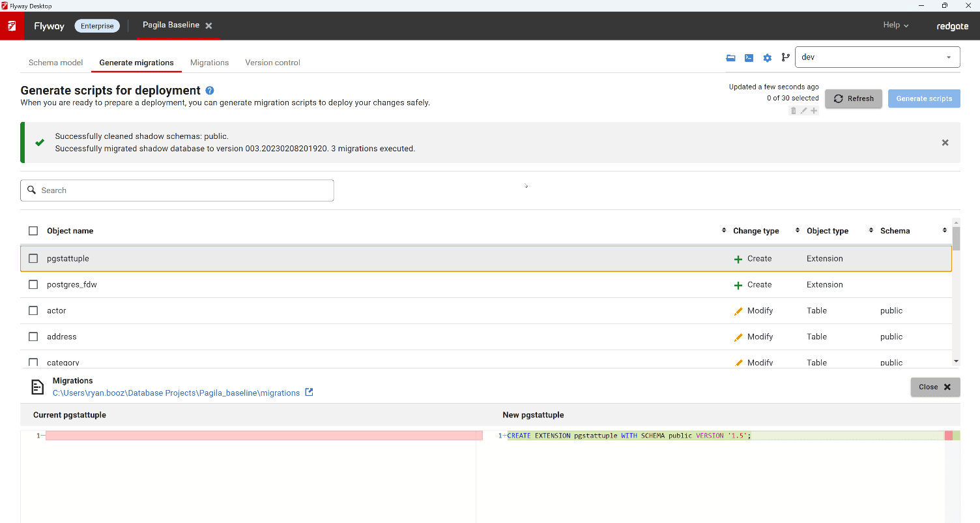Click the 'Current pgstattuple' diff header

pyautogui.click(x=69, y=415)
